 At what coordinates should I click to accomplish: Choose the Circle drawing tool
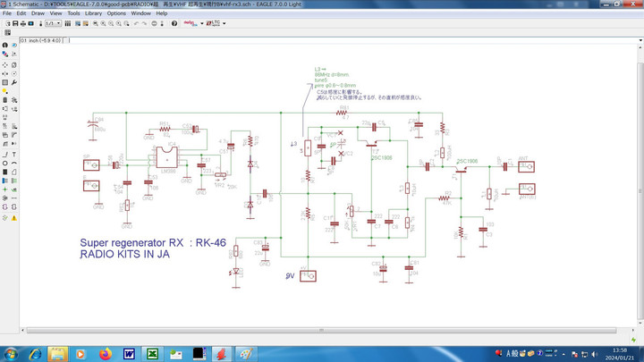point(5,164)
